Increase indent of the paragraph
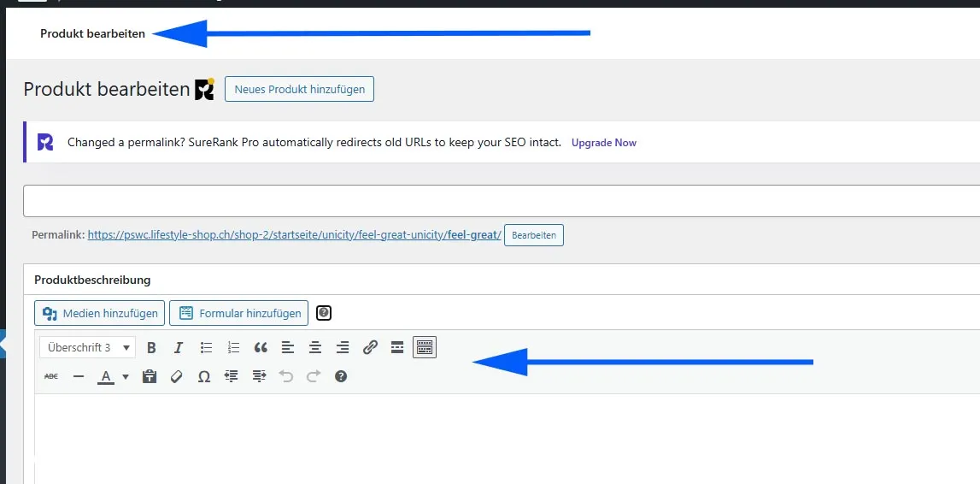Viewport: 980px width, 484px height. 260,376
